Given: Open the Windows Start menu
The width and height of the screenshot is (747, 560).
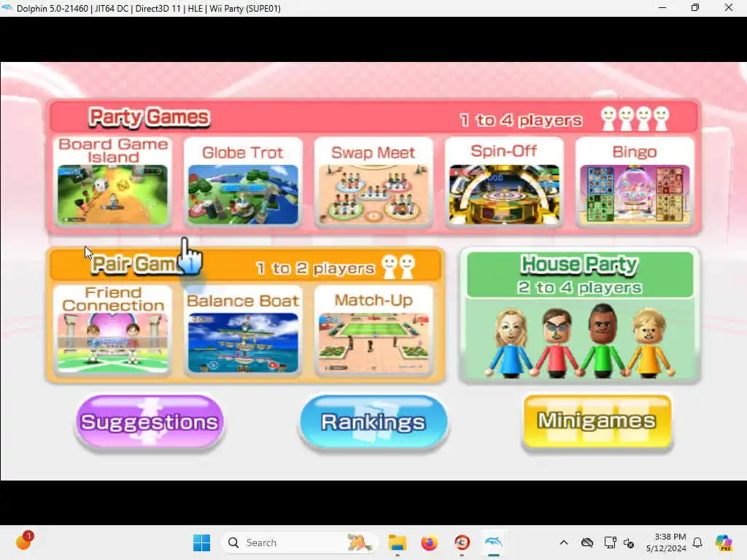Looking at the screenshot, I should point(201,542).
